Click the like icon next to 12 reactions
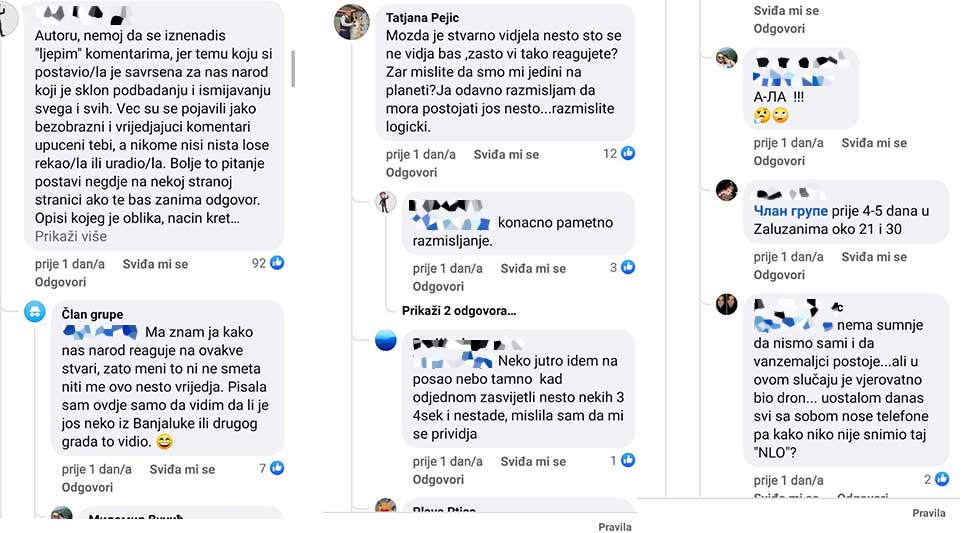Image resolution: width=970 pixels, height=533 pixels. (x=628, y=153)
